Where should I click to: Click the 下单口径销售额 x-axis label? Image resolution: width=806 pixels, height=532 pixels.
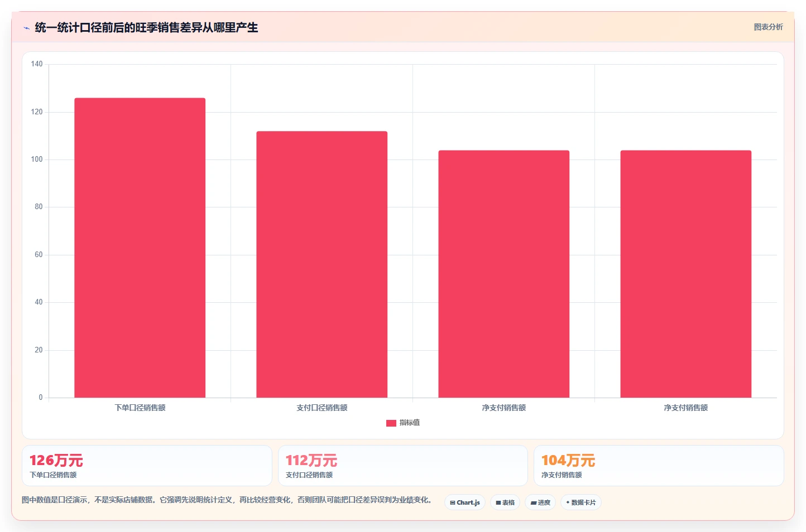pos(140,408)
